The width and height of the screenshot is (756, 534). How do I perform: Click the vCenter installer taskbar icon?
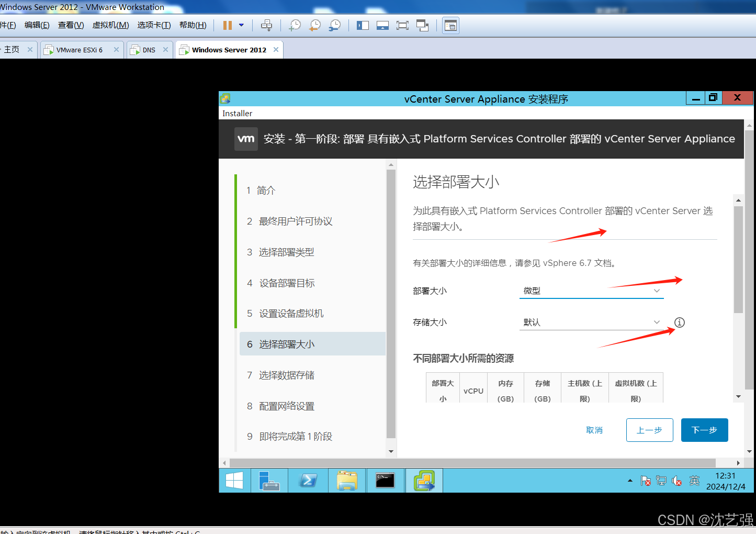coord(424,480)
